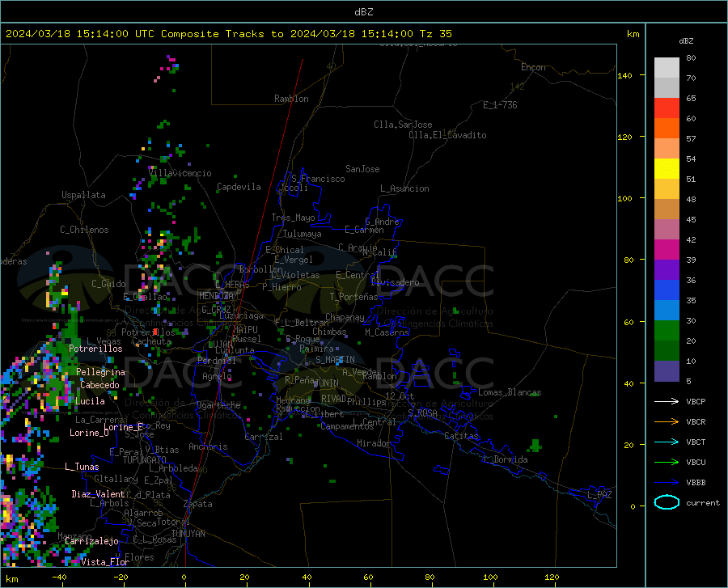Screen dimensions: 728x588
Task: Click the Vista_Flor white label
Action: (105, 562)
